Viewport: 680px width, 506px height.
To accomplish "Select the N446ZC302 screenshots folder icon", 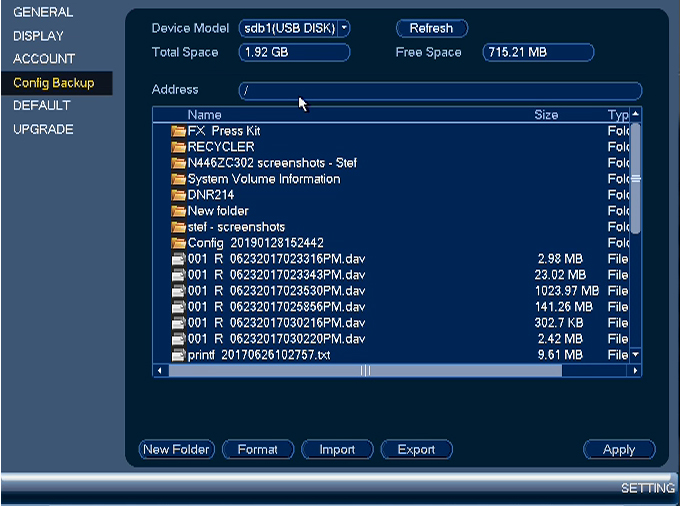I will point(178,163).
